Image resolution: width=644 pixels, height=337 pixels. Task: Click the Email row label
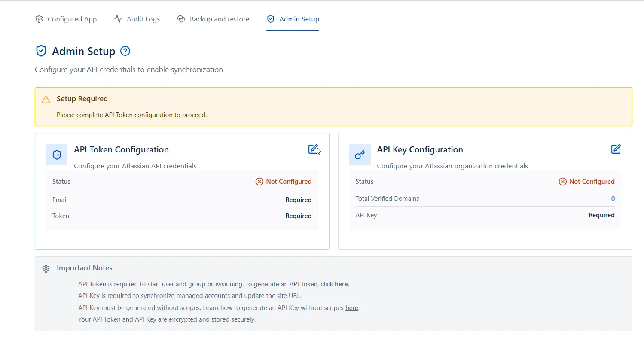(60, 200)
